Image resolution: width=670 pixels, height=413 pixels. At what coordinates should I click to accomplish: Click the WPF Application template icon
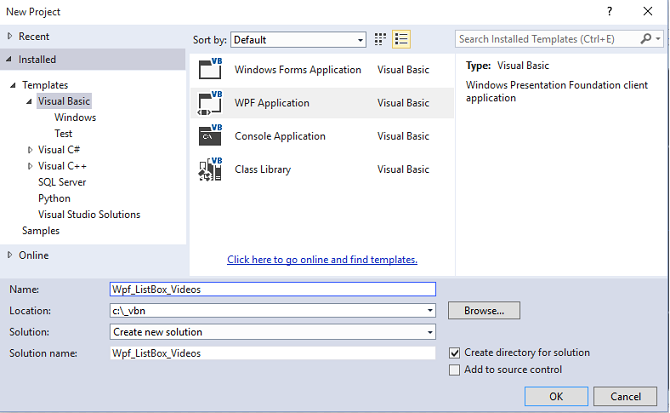pos(210,103)
